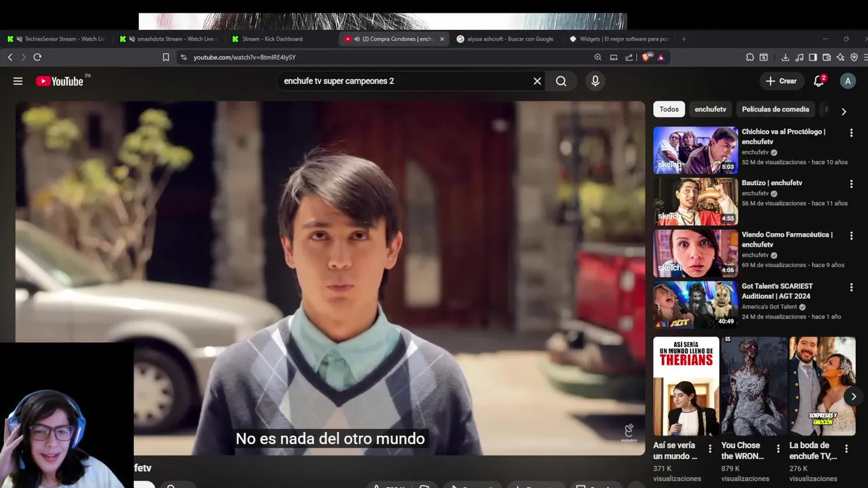
Task: Switch to TechiesSenior Stream tab
Action: tap(56, 39)
